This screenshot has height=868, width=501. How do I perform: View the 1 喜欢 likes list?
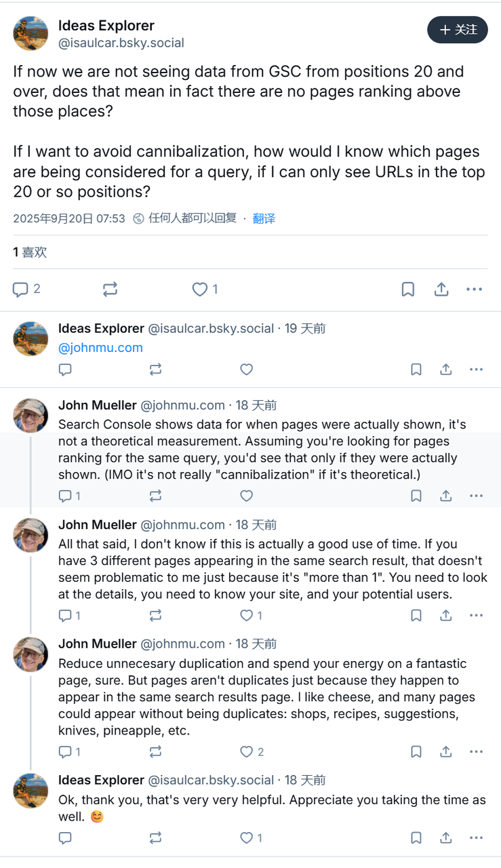coord(30,252)
